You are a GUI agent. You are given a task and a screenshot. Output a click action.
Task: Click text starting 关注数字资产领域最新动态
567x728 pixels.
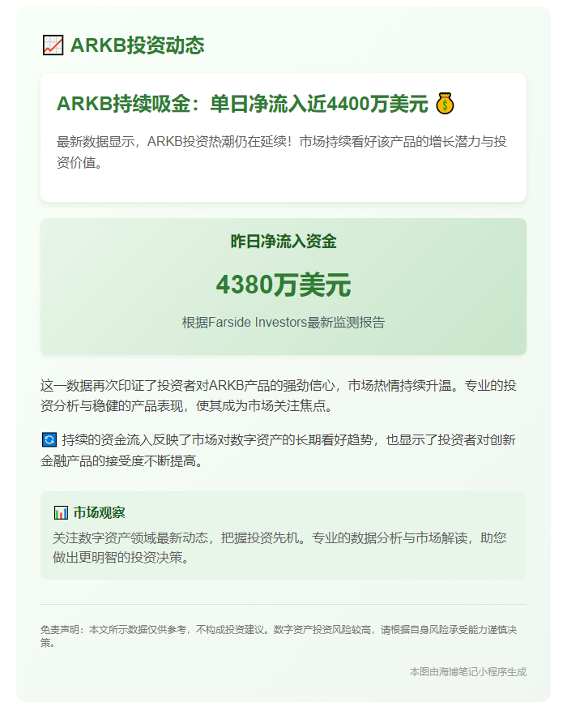(279, 547)
